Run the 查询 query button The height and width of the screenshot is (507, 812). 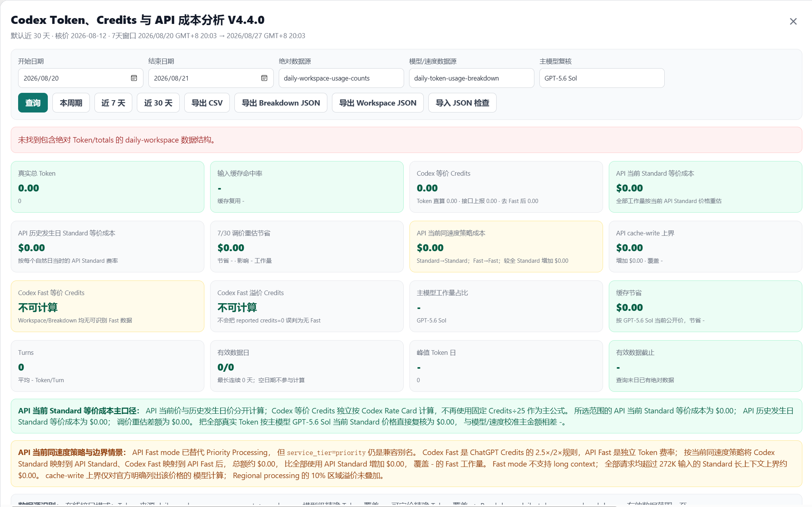pos(33,102)
